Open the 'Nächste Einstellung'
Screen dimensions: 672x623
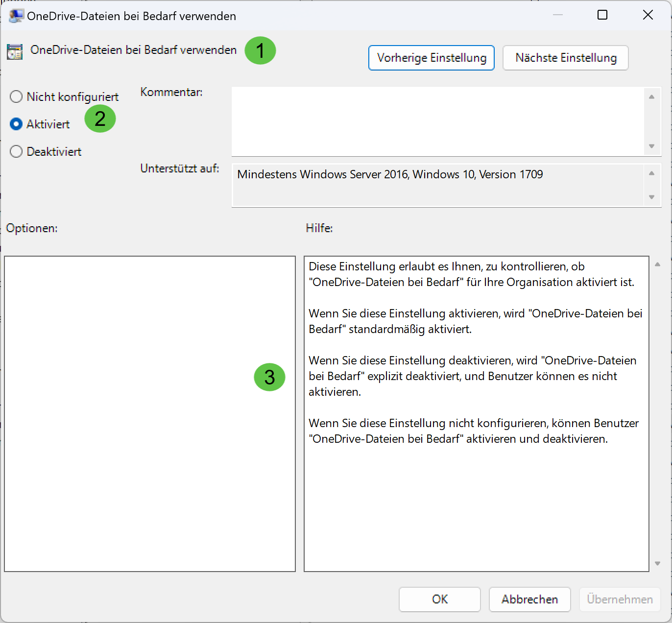(x=565, y=58)
